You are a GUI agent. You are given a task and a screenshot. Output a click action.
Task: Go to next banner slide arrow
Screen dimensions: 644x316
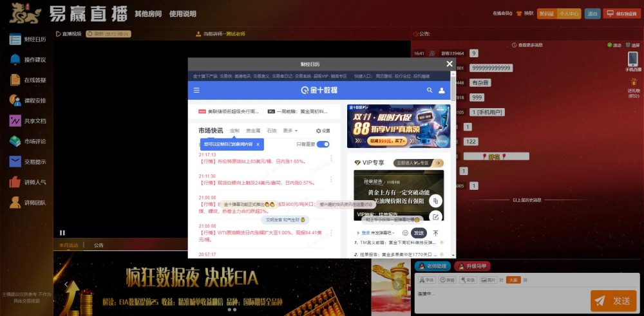click(397, 284)
